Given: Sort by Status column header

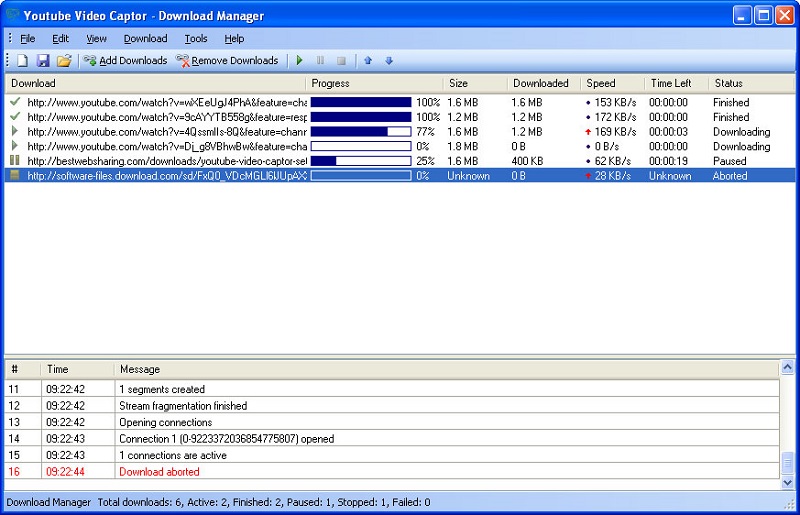Looking at the screenshot, I should pos(752,83).
